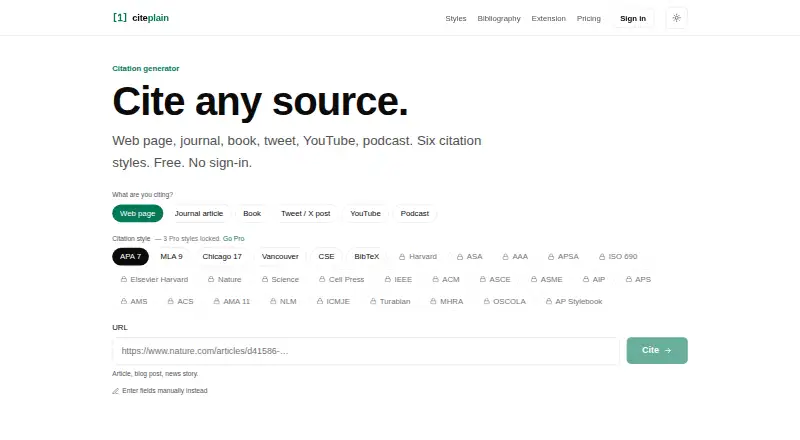This screenshot has height=440, width=800.
Task: Click the locked ASME style
Action: coord(546,280)
